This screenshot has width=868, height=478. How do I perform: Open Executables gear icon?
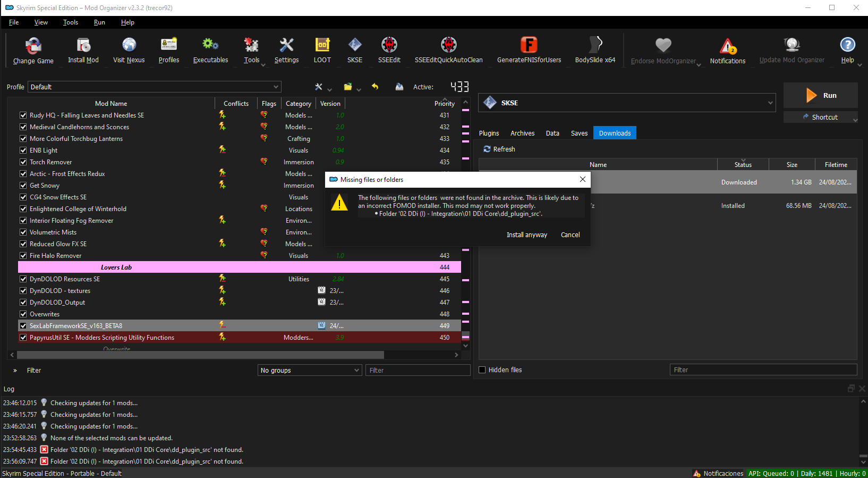[210, 45]
